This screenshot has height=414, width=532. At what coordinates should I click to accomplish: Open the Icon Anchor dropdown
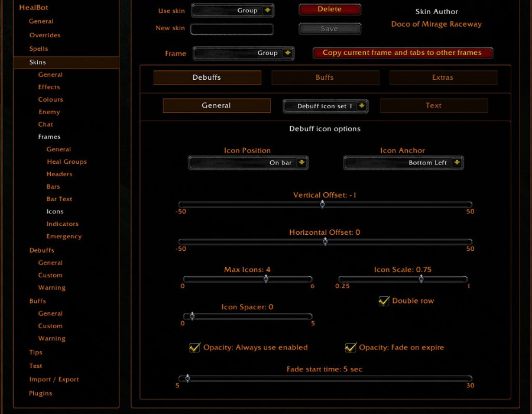[403, 163]
